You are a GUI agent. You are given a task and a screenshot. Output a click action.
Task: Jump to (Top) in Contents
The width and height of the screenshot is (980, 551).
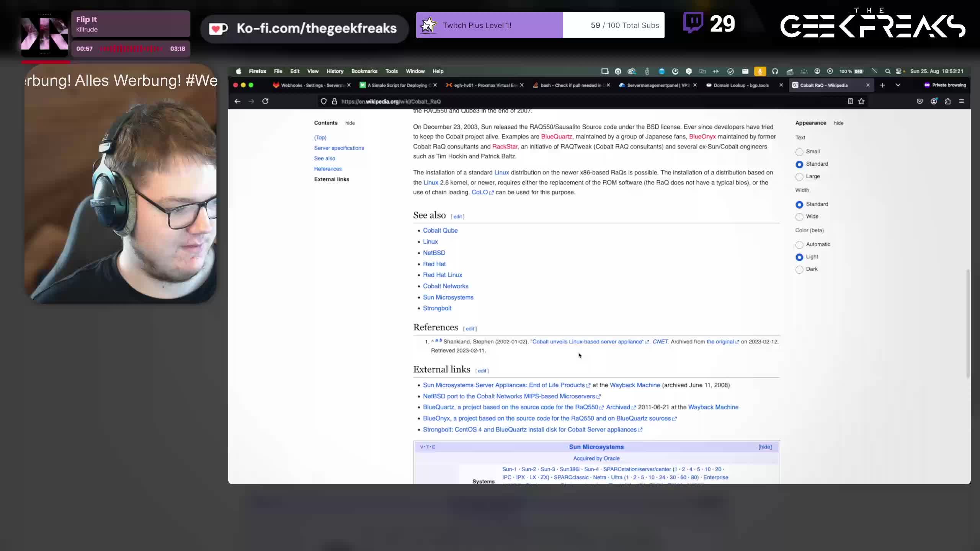(x=320, y=138)
